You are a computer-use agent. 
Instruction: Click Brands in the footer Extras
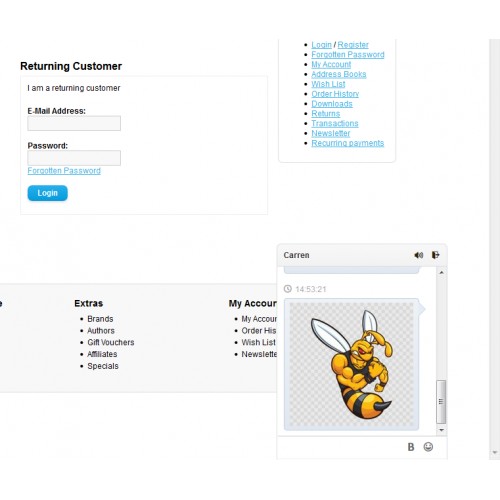pos(100,319)
